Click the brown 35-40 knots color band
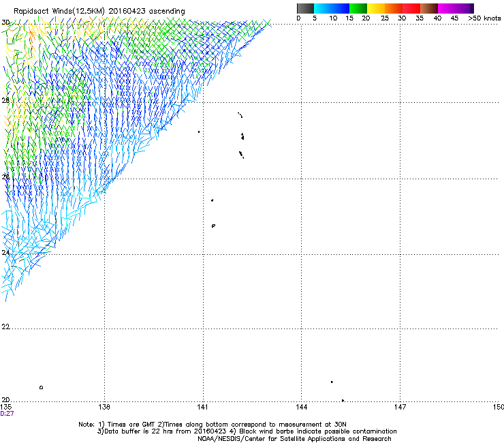This screenshot has width=504, height=443. pyautogui.click(x=429, y=8)
